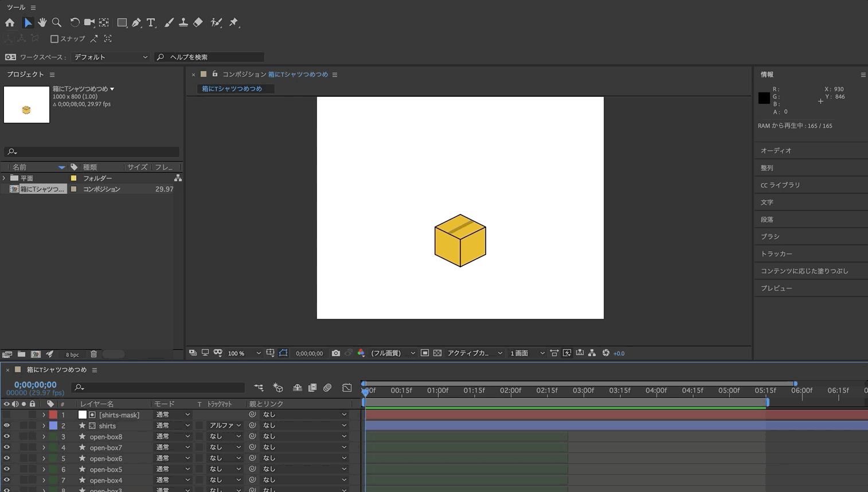This screenshot has width=868, height=492.
Task: Open the オーディオ panel
Action: coord(811,150)
